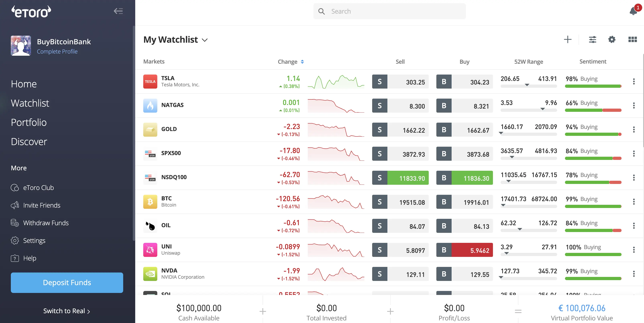644x323 pixels.
Task: Click Switch to Real link
Action: (x=66, y=311)
